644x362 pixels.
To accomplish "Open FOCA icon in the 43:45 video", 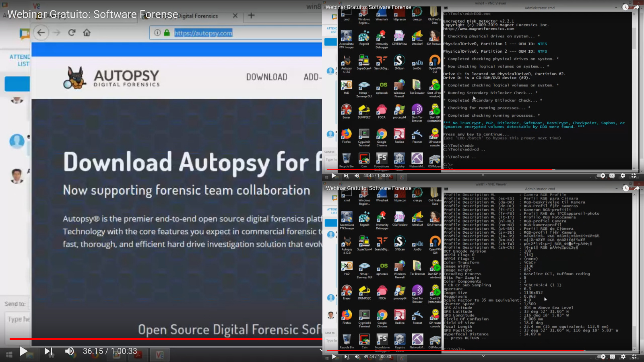I will [x=382, y=111].
